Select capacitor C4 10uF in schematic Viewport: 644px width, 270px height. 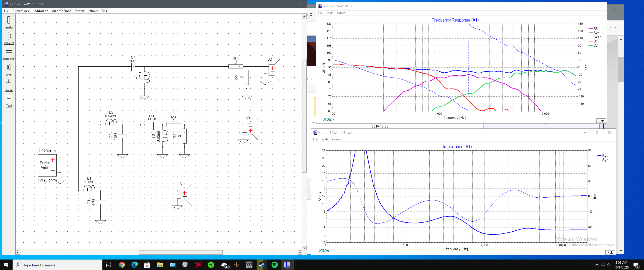[x=133, y=67]
